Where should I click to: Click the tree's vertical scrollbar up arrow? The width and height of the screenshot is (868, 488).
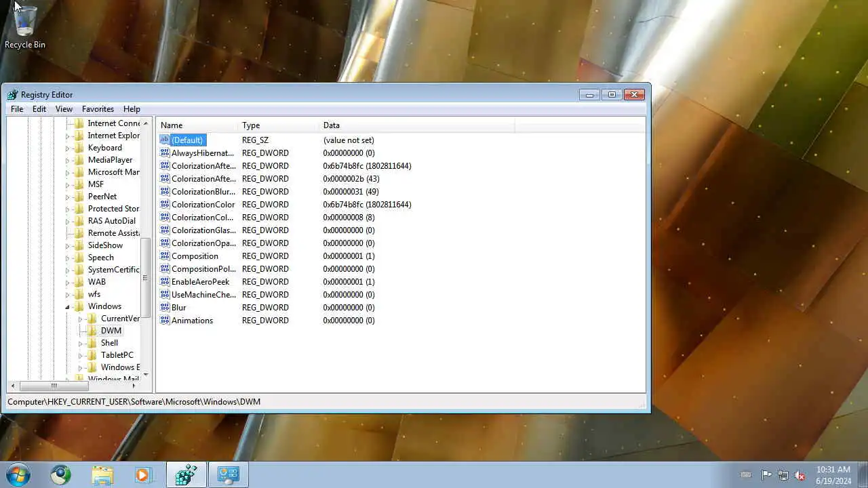(145, 123)
